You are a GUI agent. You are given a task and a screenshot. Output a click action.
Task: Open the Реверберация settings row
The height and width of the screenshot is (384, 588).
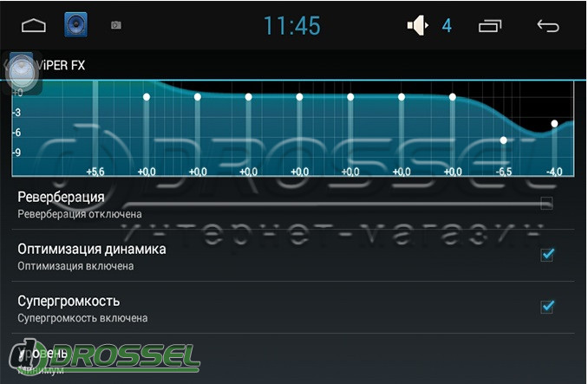[x=292, y=205]
